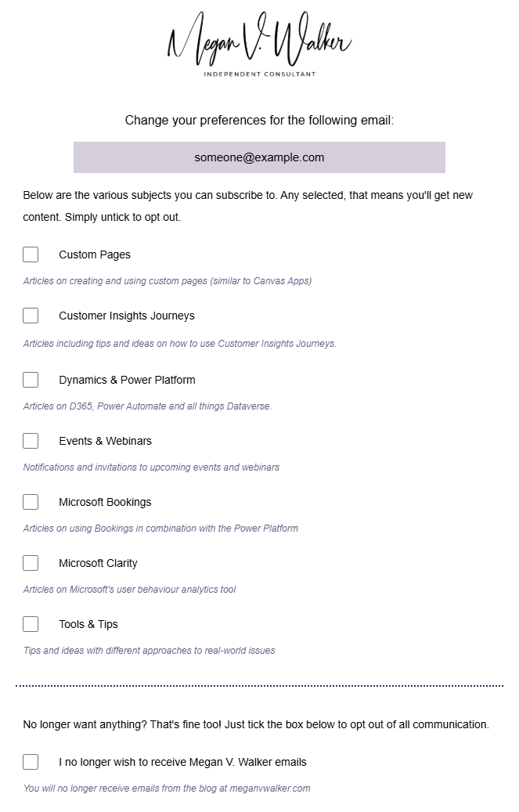Enable the Customer Insights Journeys checkbox

coord(31,316)
